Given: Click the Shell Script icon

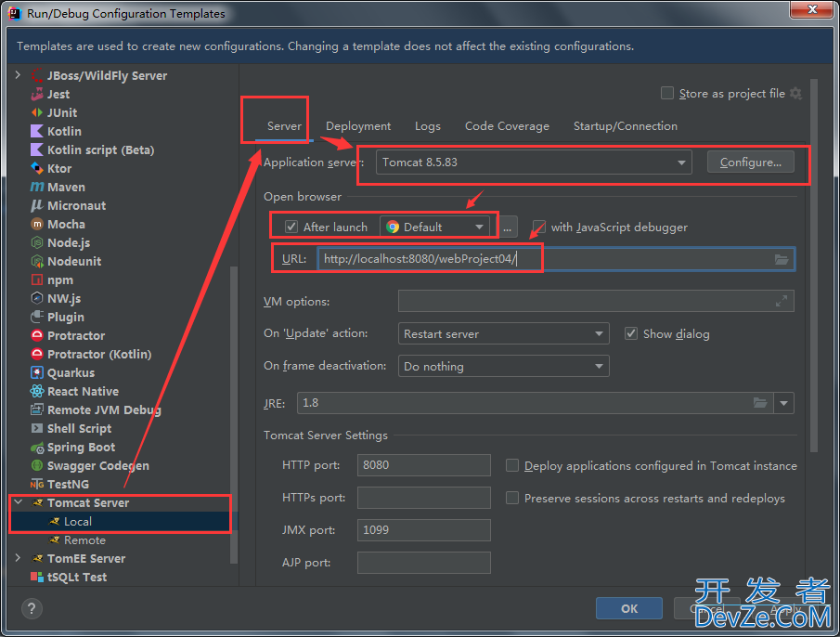Looking at the screenshot, I should (x=37, y=429).
